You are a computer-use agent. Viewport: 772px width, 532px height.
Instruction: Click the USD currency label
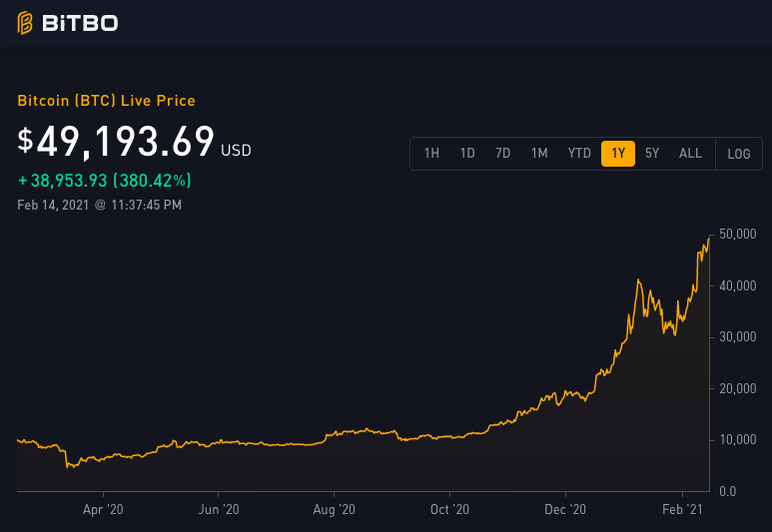236,150
